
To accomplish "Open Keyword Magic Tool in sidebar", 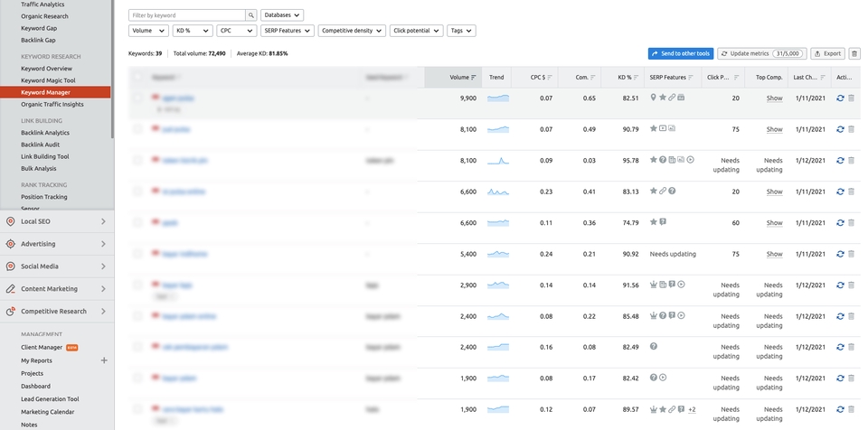I will tap(48, 80).
